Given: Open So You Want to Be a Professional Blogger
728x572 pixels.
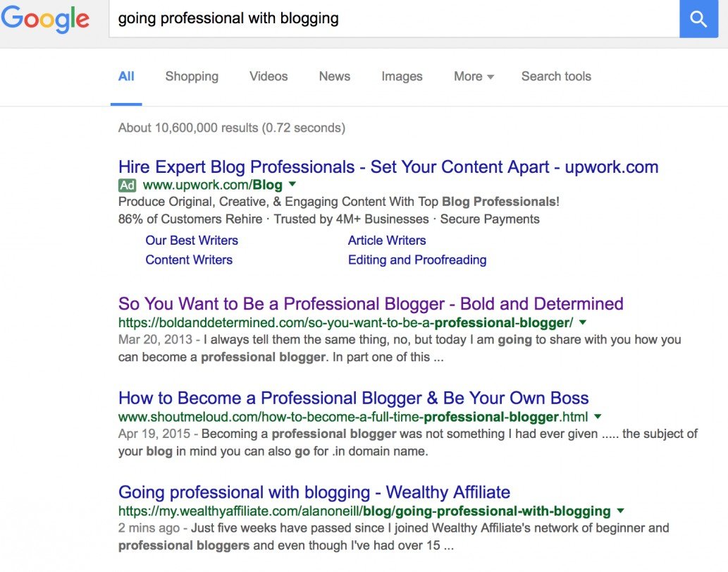Looking at the screenshot, I should 371,303.
